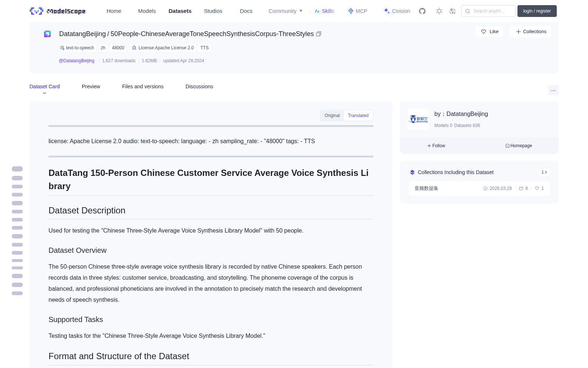The width and height of the screenshot is (588, 368).
Task: Open the Docs nav item
Action: [x=246, y=11]
